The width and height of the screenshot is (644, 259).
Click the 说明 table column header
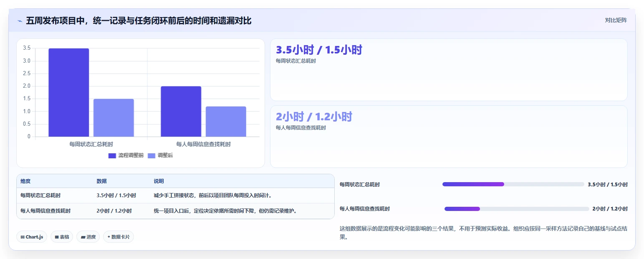tap(159, 181)
